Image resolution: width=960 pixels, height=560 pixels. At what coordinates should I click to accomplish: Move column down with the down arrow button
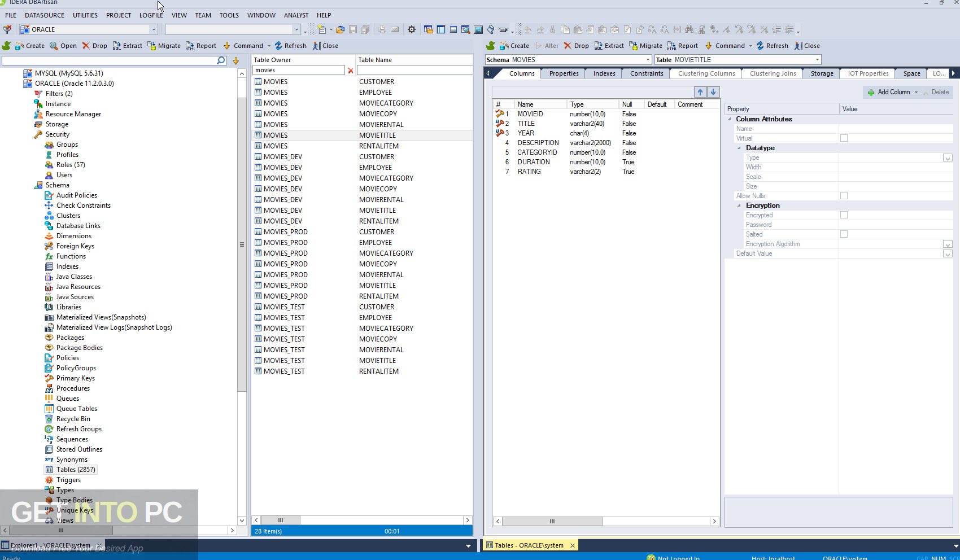click(x=713, y=92)
